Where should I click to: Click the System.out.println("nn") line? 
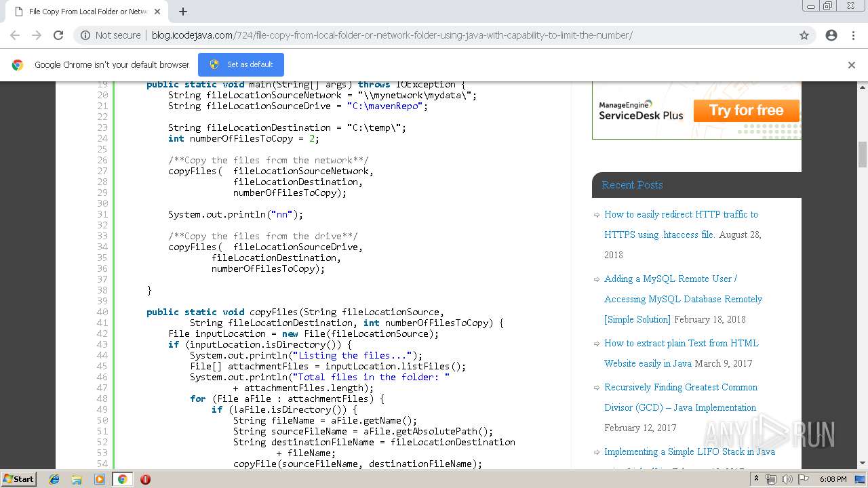[235, 214]
